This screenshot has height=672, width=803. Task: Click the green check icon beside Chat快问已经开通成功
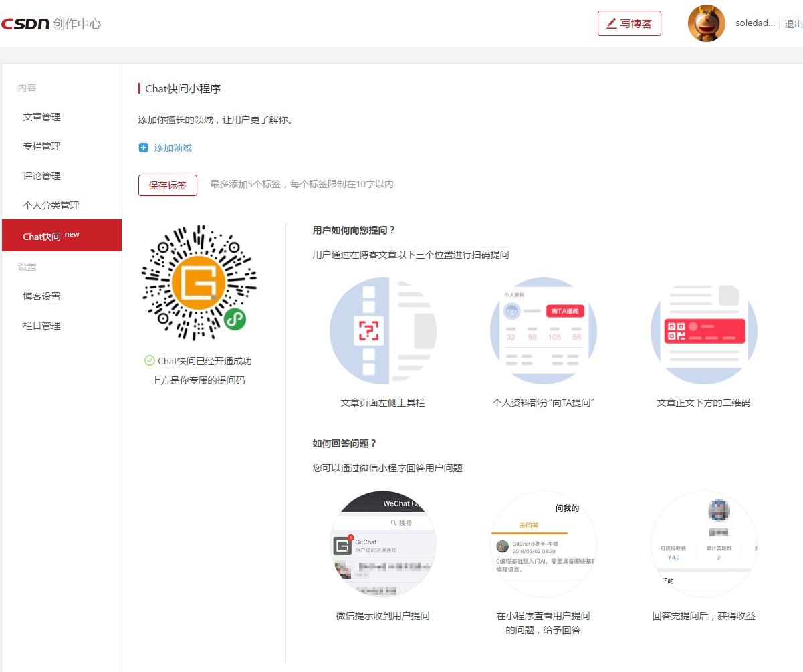[150, 360]
